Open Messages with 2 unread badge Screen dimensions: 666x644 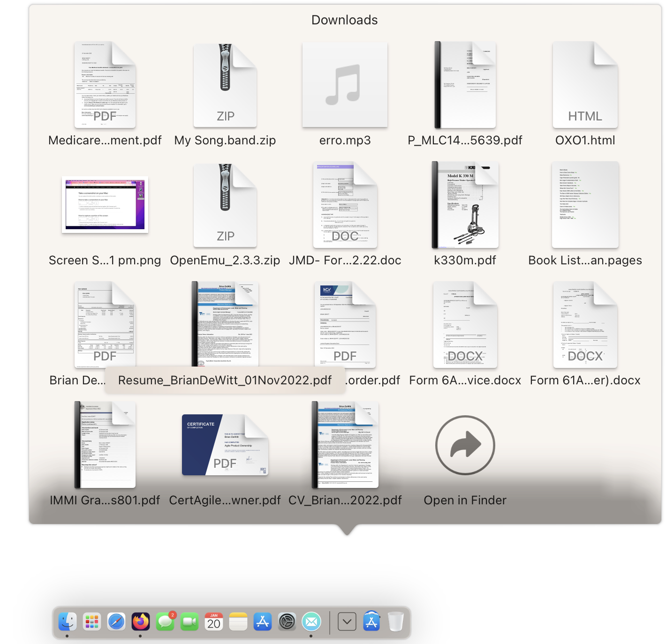(165, 622)
